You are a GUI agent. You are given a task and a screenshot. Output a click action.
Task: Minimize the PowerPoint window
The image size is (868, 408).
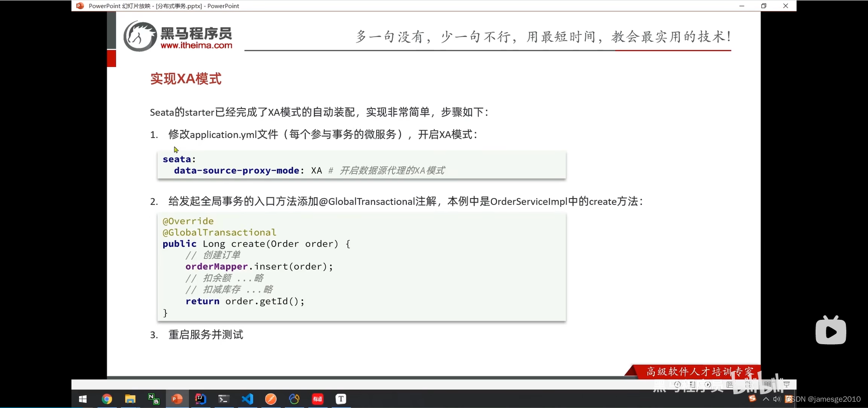(x=742, y=6)
